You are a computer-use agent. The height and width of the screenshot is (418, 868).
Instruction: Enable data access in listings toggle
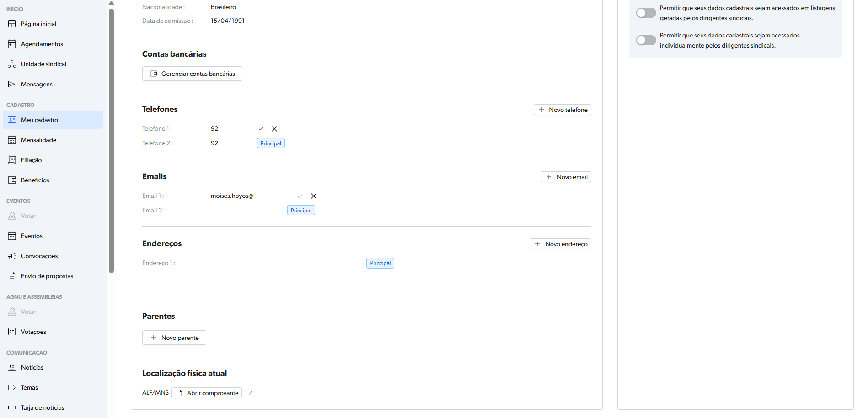coord(646,13)
